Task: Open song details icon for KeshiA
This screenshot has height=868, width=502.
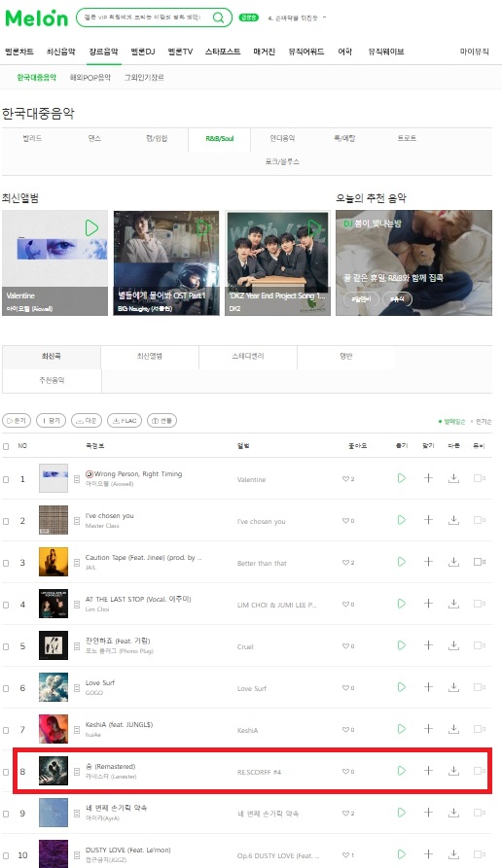Action: point(77,730)
